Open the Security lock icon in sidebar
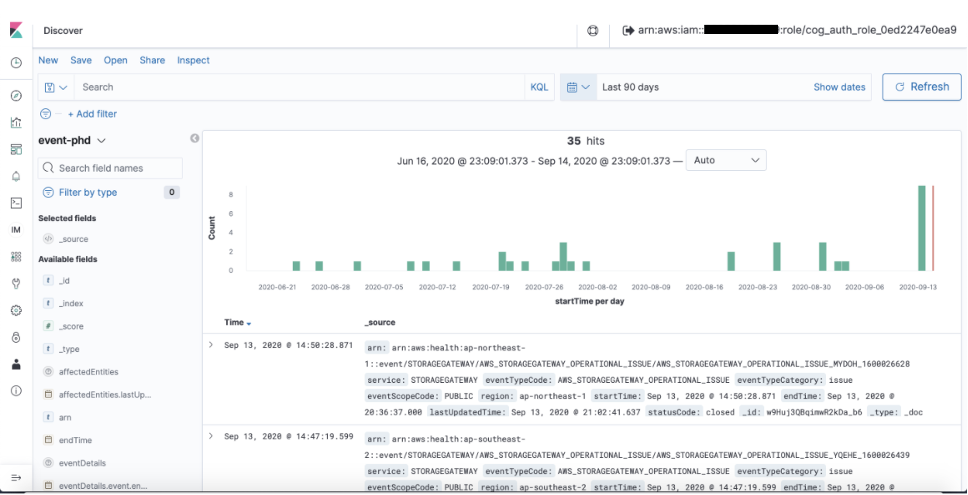This screenshot has width=968, height=495. coord(16,337)
